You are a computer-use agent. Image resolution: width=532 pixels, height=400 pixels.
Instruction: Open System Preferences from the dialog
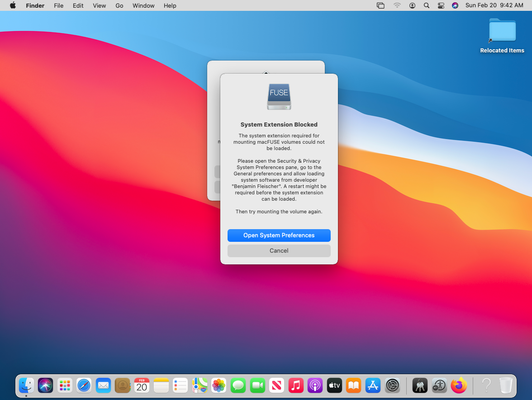click(279, 235)
